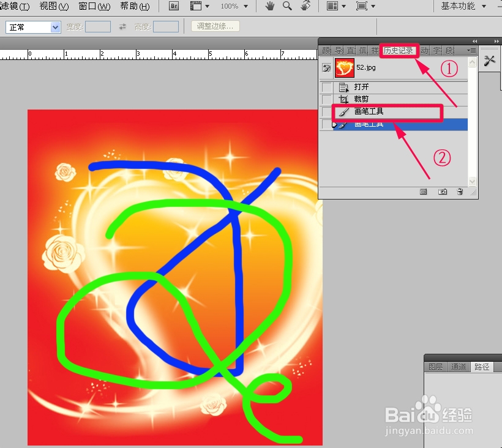The height and width of the screenshot is (448, 502).
Task: Click the brush icon of highlighted 画笔工具 state
Action: tap(343, 125)
